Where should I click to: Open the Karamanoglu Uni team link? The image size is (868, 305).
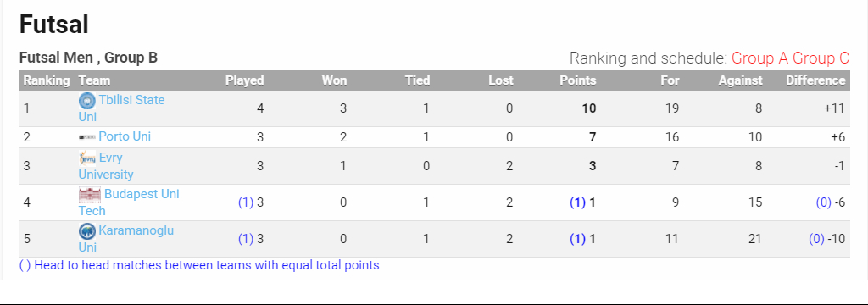coord(126,239)
